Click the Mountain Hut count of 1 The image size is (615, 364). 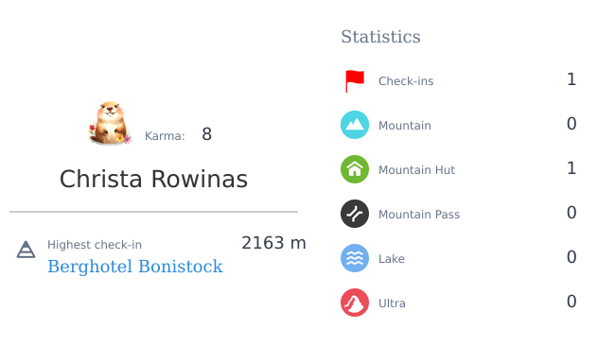pos(571,168)
